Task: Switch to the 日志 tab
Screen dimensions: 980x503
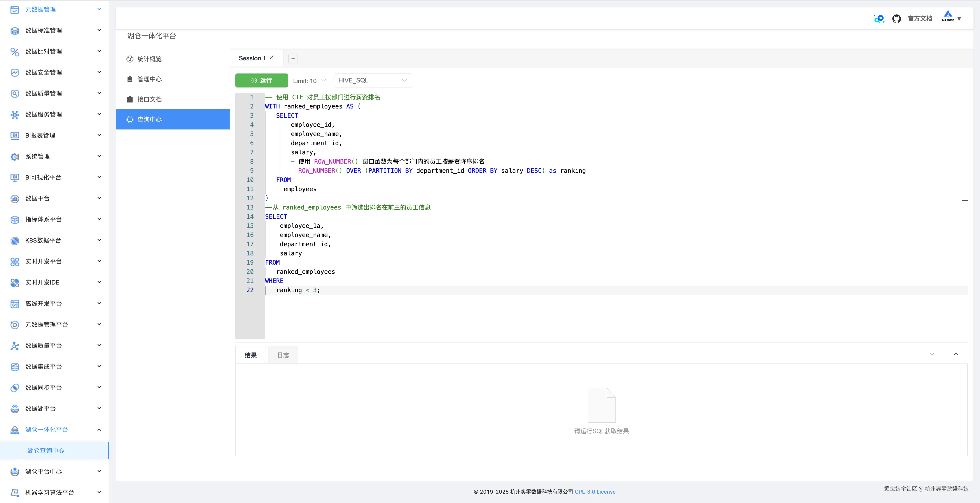Action: [x=283, y=355]
